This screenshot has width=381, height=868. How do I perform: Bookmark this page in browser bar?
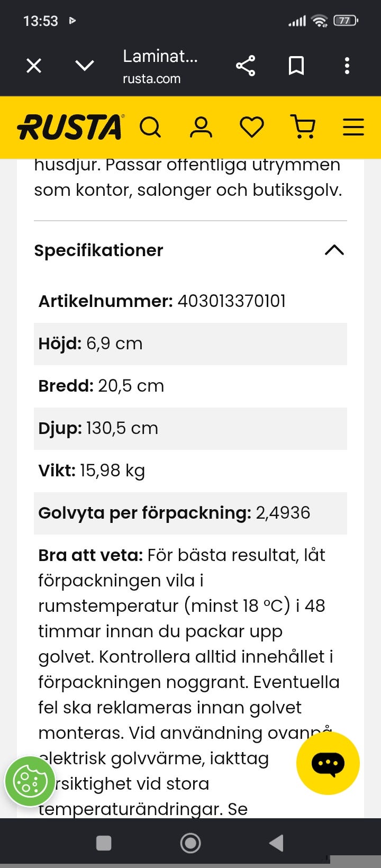[296, 66]
